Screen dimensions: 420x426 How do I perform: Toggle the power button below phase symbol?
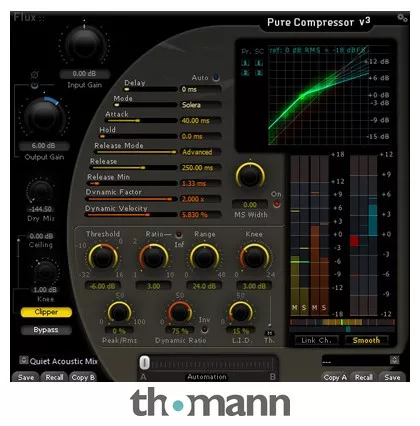coord(34,85)
